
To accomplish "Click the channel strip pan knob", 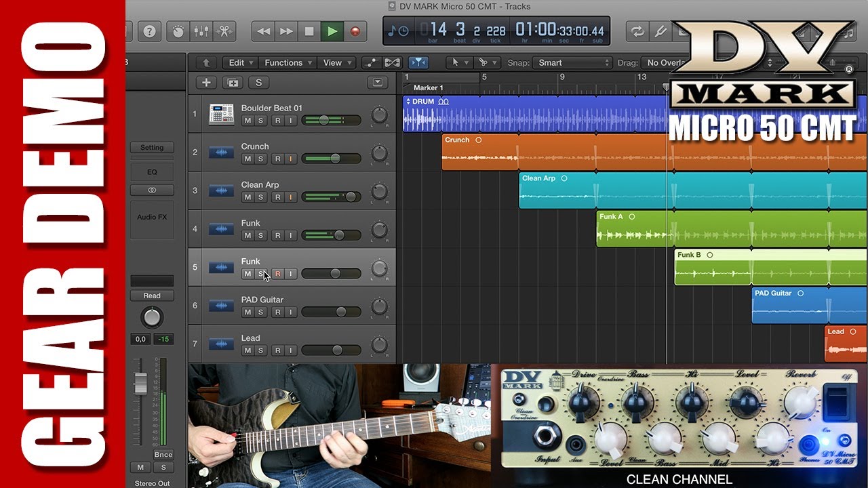I will [152, 317].
